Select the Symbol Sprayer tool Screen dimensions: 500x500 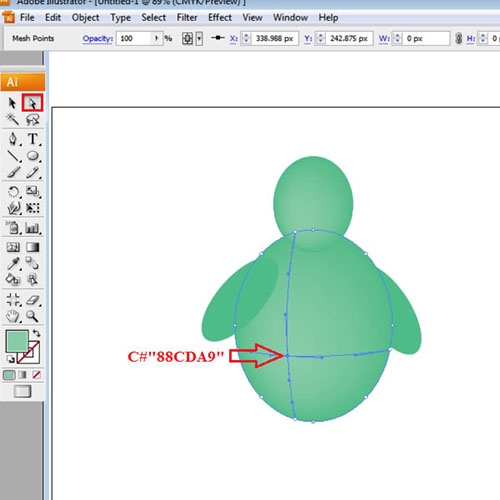(x=13, y=228)
